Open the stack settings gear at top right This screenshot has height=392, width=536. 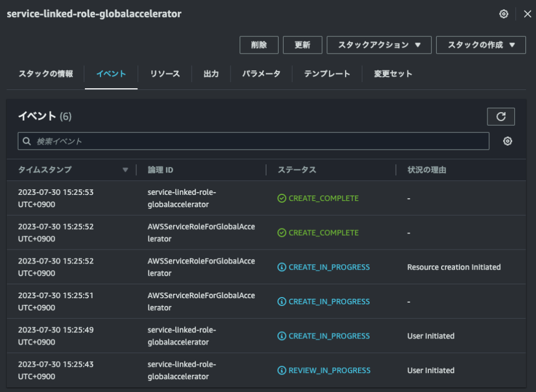(503, 14)
